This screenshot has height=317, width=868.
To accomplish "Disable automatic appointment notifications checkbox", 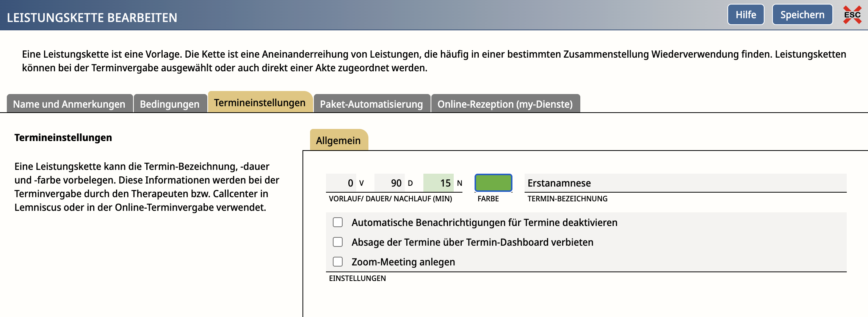I will (338, 222).
